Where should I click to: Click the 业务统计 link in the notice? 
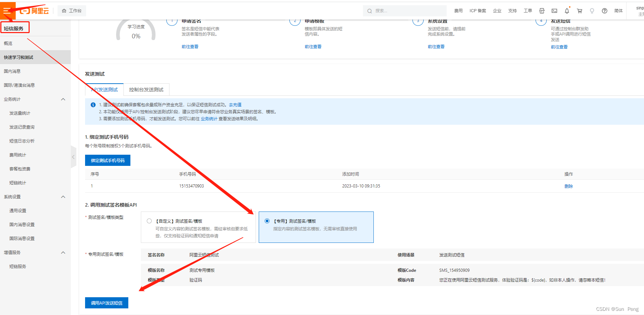pos(209,119)
